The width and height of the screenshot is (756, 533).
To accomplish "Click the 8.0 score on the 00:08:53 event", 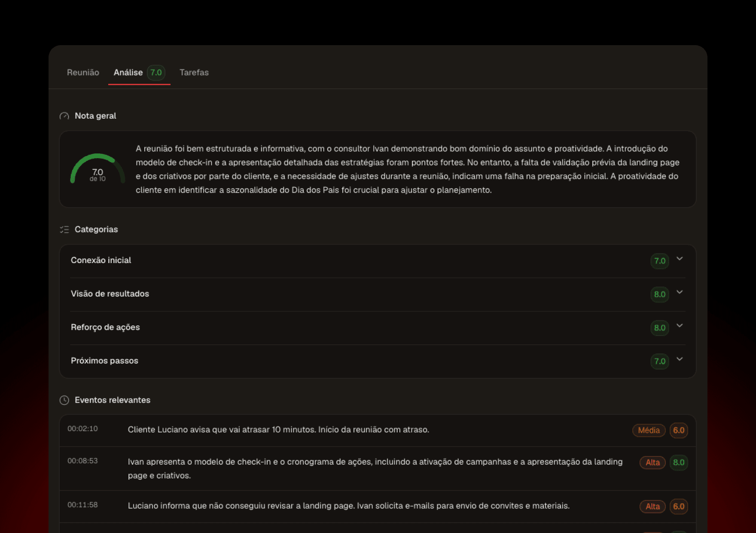I will tap(679, 463).
